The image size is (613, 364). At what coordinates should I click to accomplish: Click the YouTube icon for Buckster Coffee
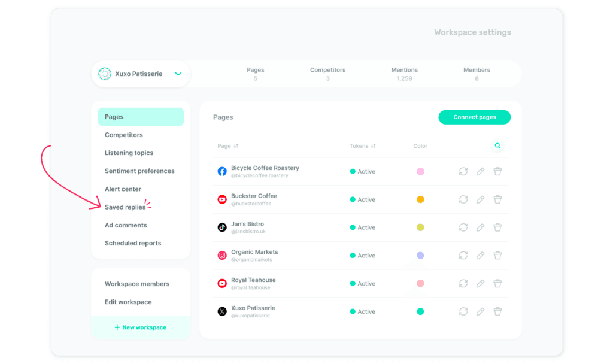222,199
